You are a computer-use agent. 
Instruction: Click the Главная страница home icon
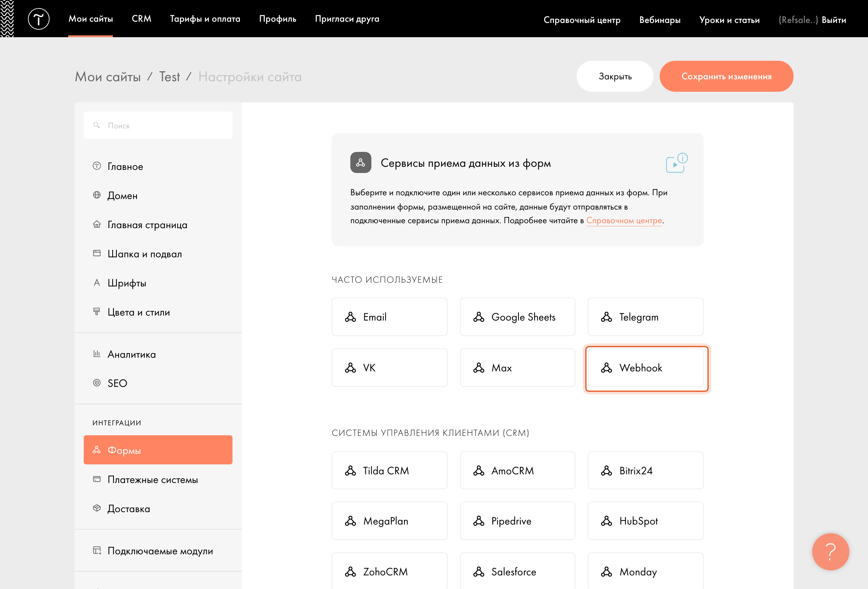[97, 224]
